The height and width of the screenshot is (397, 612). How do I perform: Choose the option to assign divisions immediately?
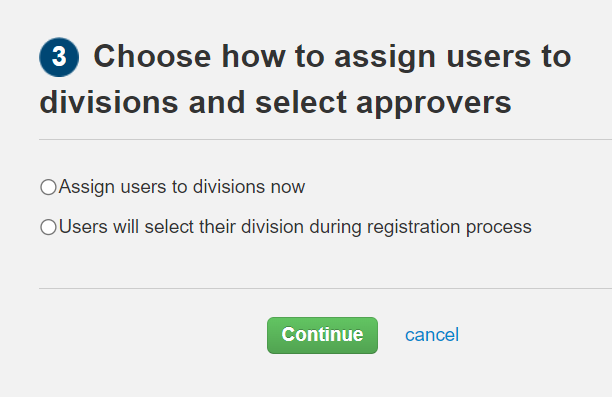click(x=48, y=187)
